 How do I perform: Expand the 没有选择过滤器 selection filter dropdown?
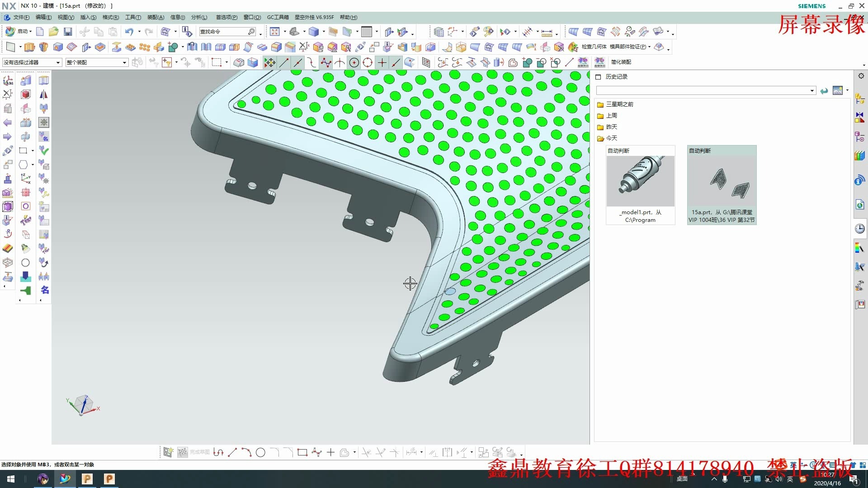(32, 62)
